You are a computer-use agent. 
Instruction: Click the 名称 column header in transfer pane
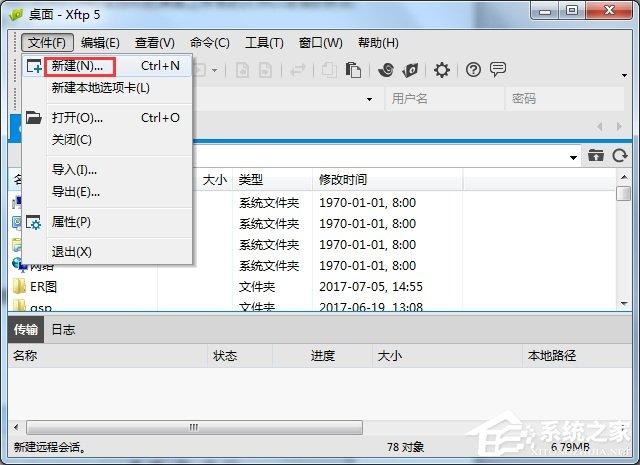(108, 356)
